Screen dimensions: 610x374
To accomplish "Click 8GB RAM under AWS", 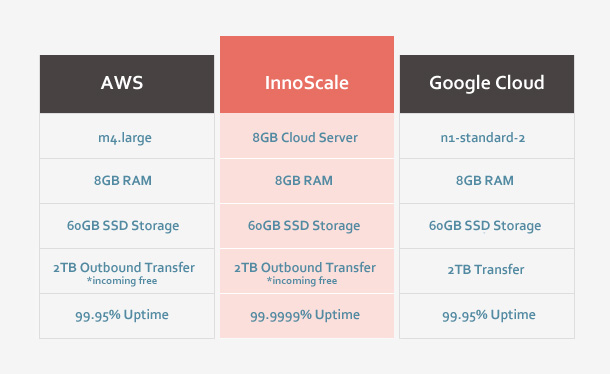I will pyautogui.click(x=127, y=181).
